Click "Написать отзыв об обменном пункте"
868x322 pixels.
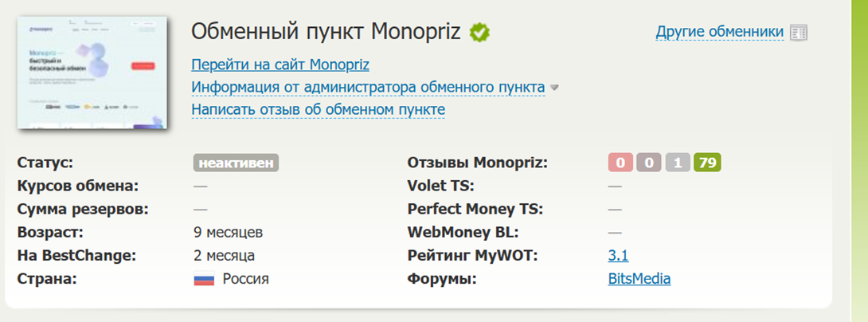(x=318, y=109)
